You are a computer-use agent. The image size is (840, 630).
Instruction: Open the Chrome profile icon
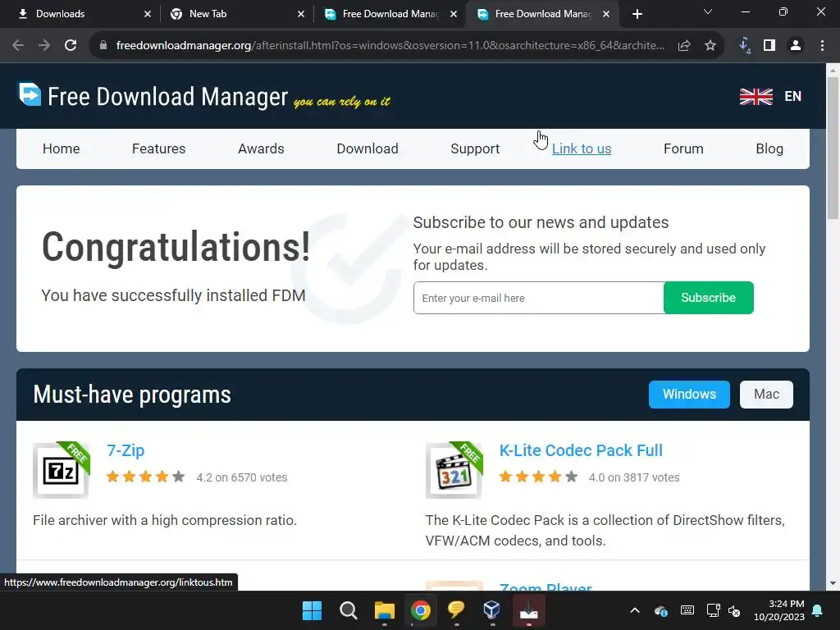796,46
